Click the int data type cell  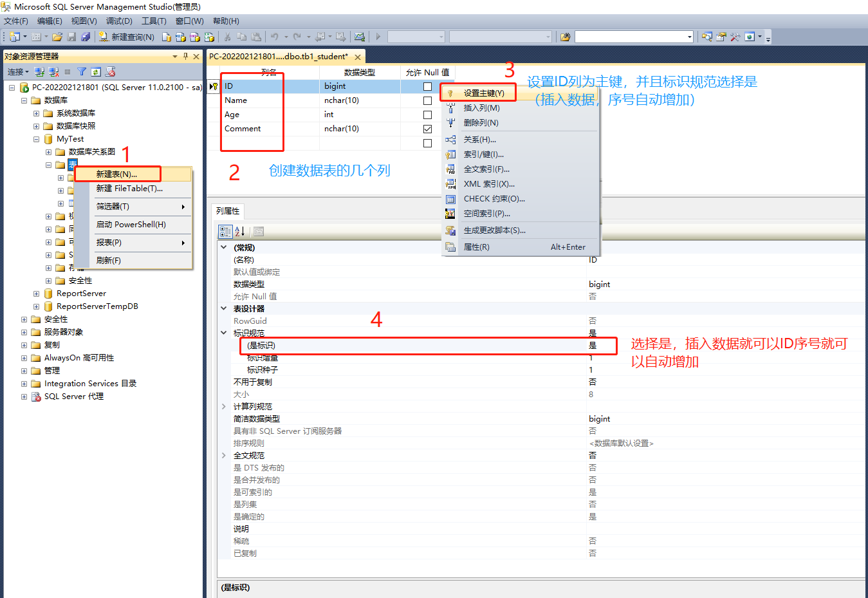[360, 115]
